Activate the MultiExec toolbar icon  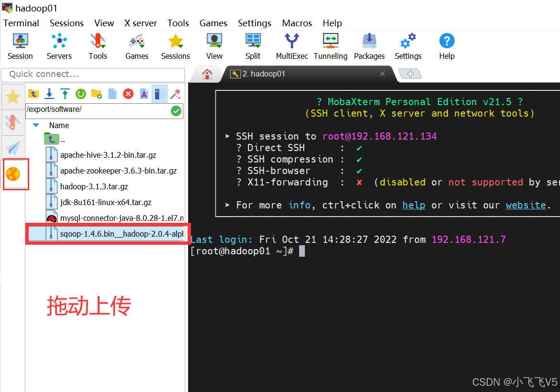(292, 47)
